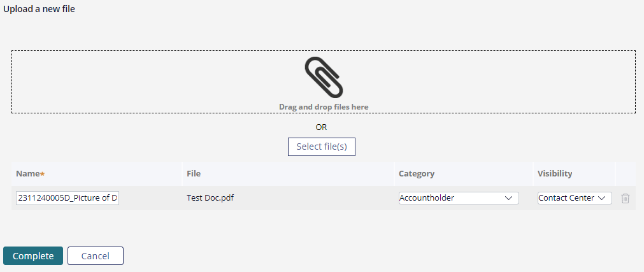Click the dashed drag and drop zone
The image size is (644, 272).
tap(324, 82)
